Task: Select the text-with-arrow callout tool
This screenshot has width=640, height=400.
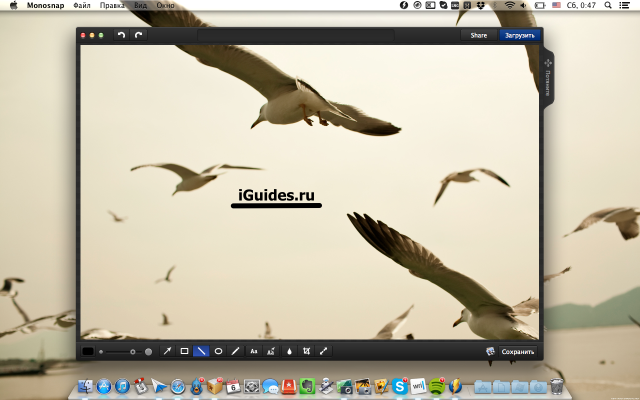Action: 271,351
